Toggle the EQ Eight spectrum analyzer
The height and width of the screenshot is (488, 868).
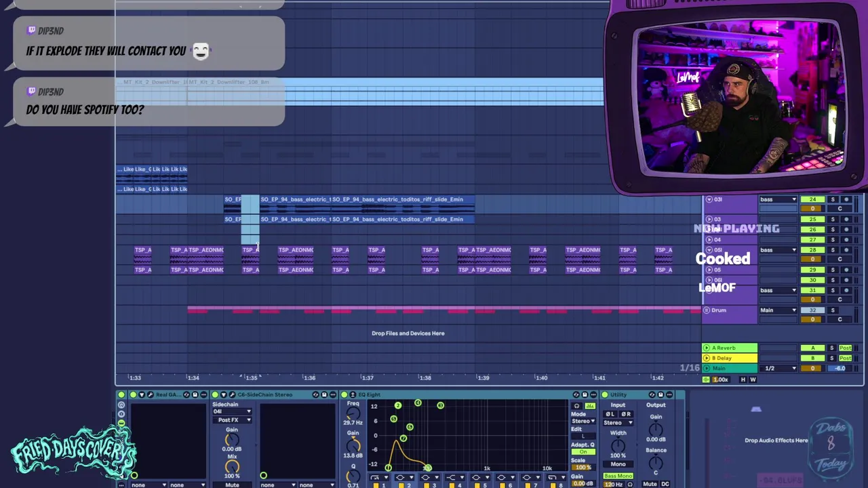point(590,405)
